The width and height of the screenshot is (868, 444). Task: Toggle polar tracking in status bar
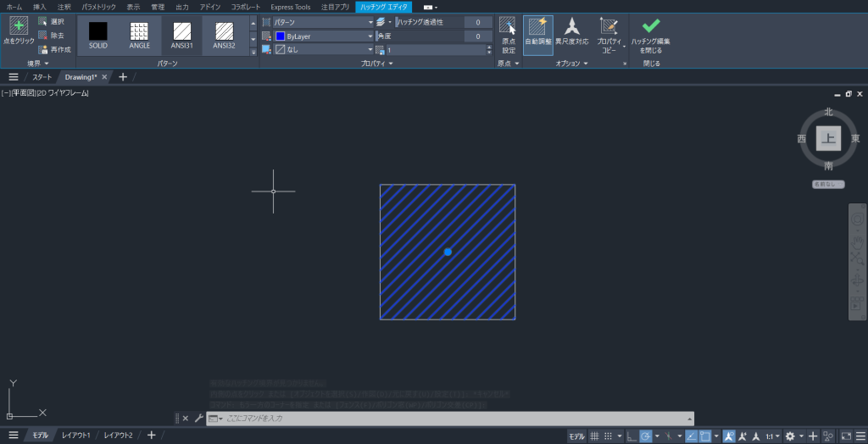[646, 436]
